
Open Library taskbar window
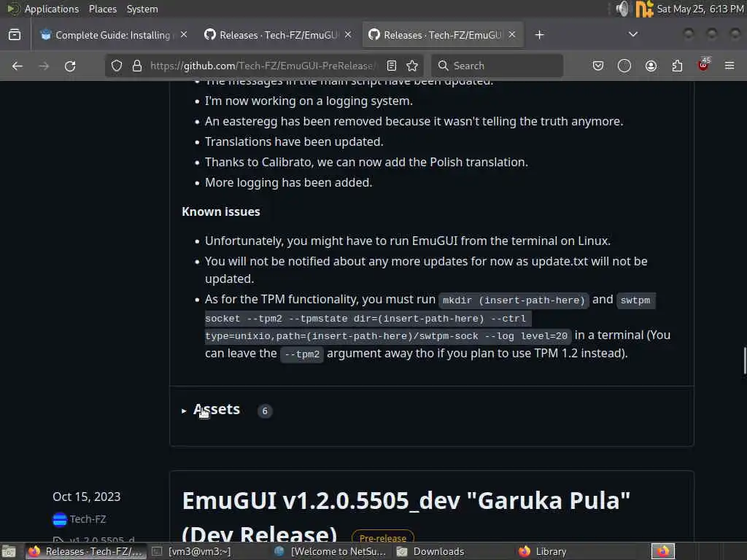pyautogui.click(x=543, y=551)
